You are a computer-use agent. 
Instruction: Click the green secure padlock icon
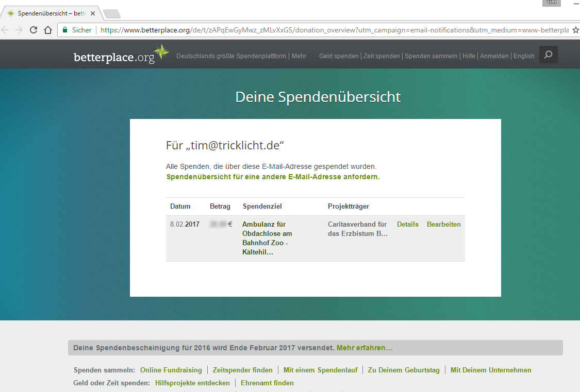tap(65, 30)
